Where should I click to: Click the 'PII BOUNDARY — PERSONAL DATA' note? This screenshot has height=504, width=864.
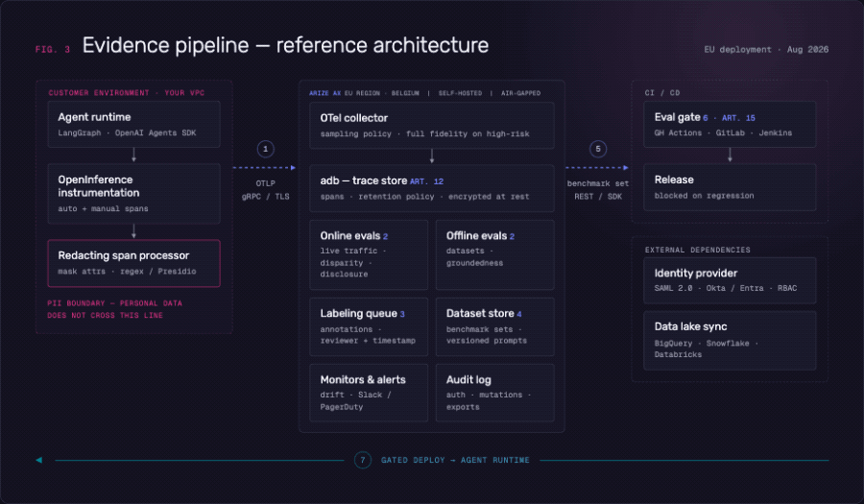(x=114, y=309)
